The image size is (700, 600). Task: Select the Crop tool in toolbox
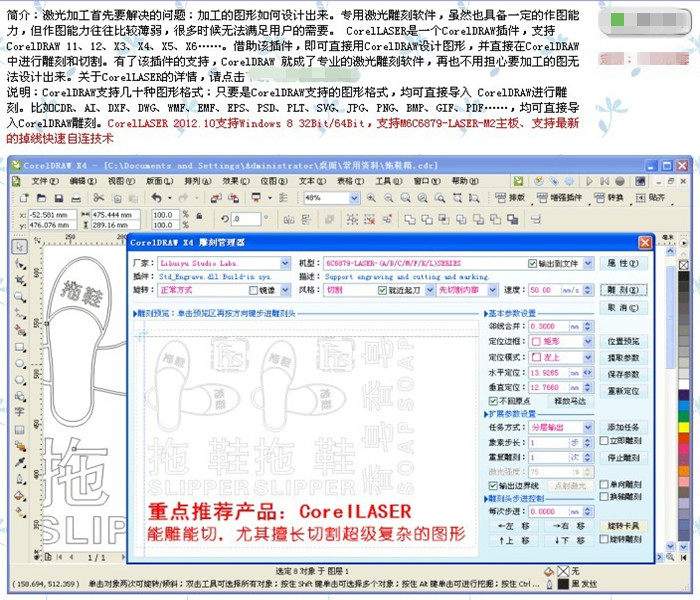(x=20, y=280)
